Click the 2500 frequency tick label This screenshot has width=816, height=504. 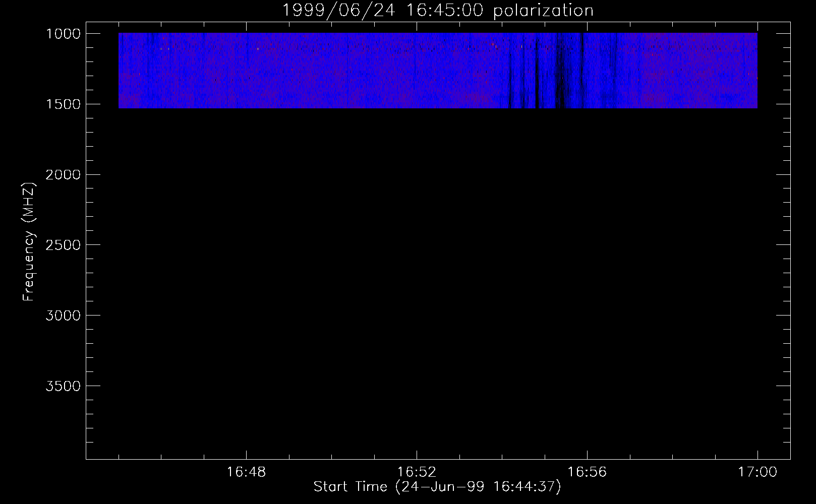point(63,245)
